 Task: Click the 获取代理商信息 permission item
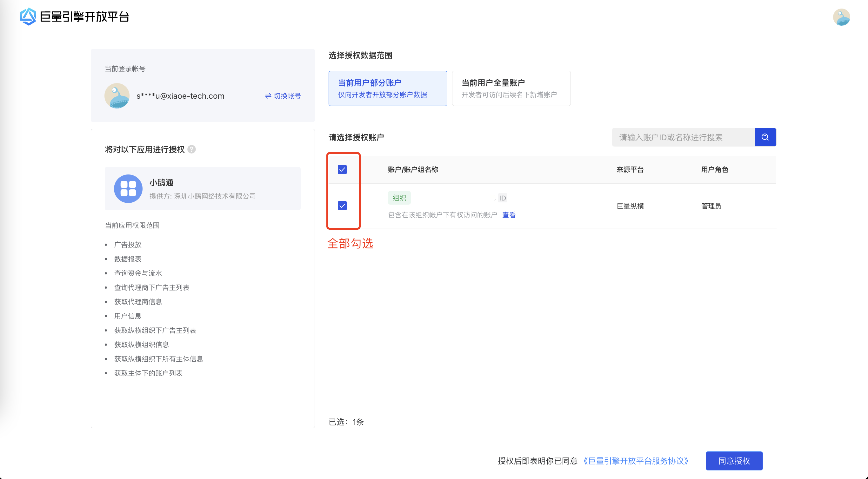pos(138,302)
